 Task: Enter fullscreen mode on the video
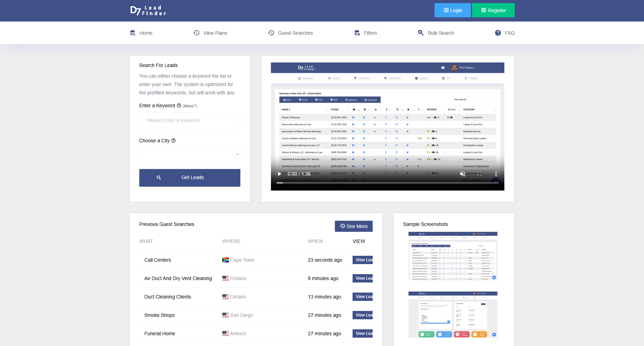coord(479,174)
